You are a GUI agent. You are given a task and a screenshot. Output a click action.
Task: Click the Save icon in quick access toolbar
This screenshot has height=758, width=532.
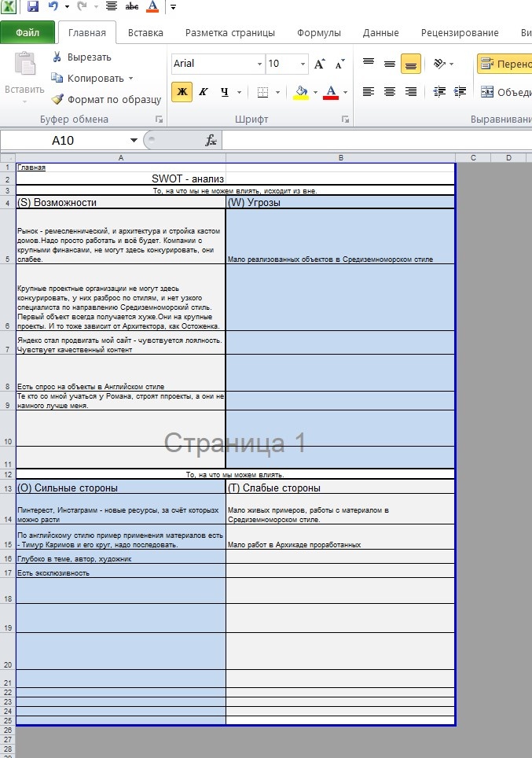tap(33, 6)
